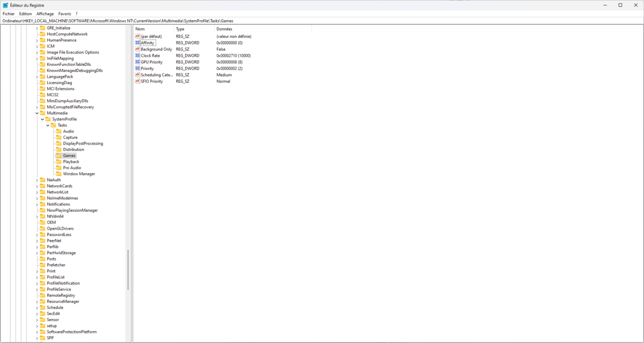This screenshot has height=343, width=644.
Task: Select the Background Only string value icon
Action: click(137, 49)
